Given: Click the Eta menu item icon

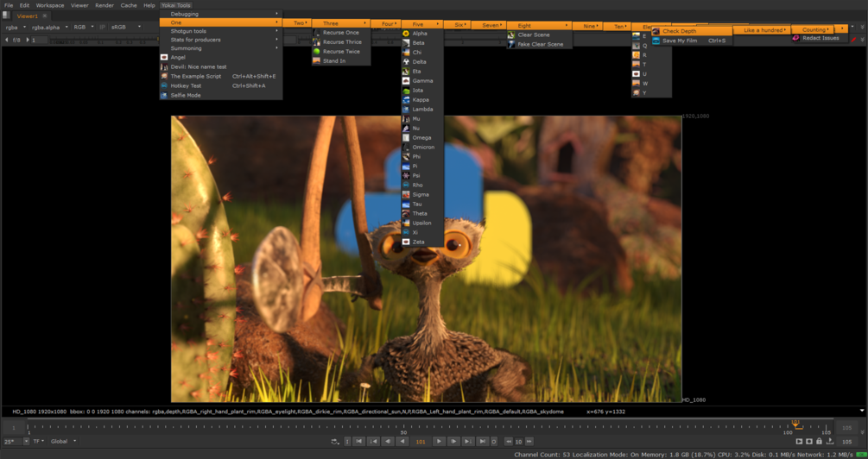Looking at the screenshot, I should pos(406,72).
